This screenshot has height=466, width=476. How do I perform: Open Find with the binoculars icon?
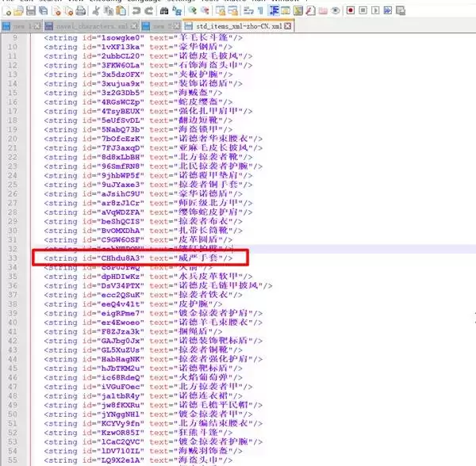(x=164, y=11)
